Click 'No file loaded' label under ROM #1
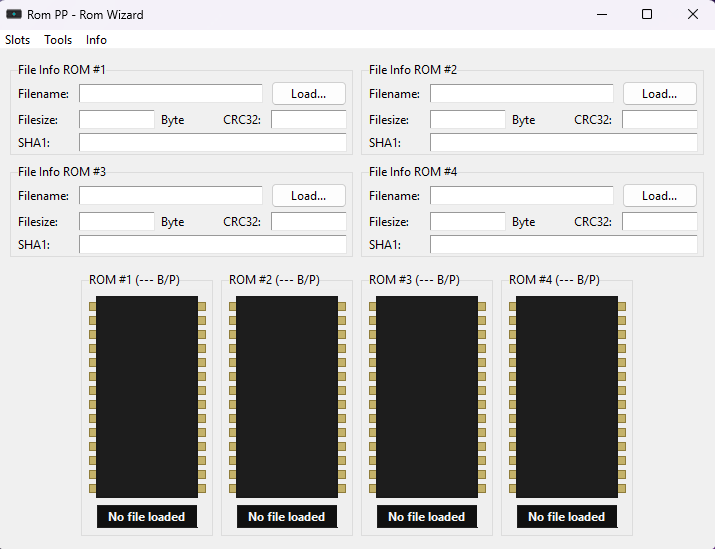 coord(147,517)
